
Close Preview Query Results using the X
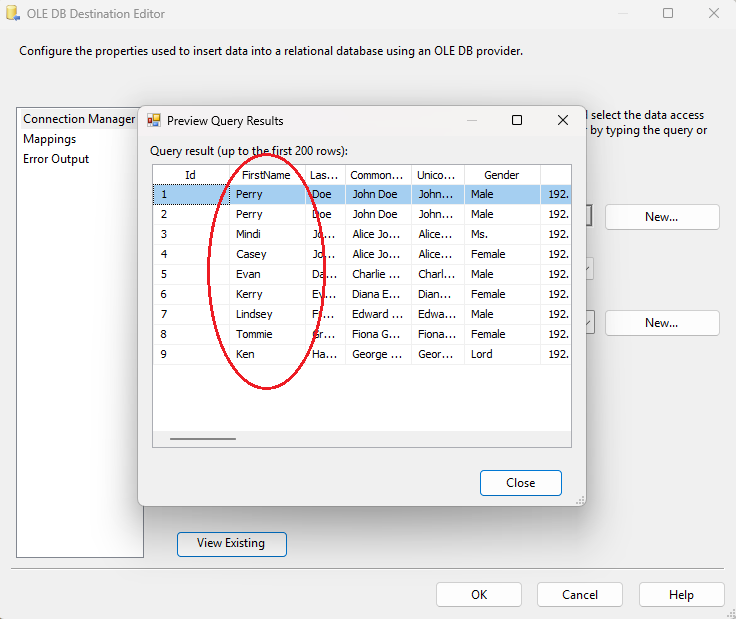[563, 120]
